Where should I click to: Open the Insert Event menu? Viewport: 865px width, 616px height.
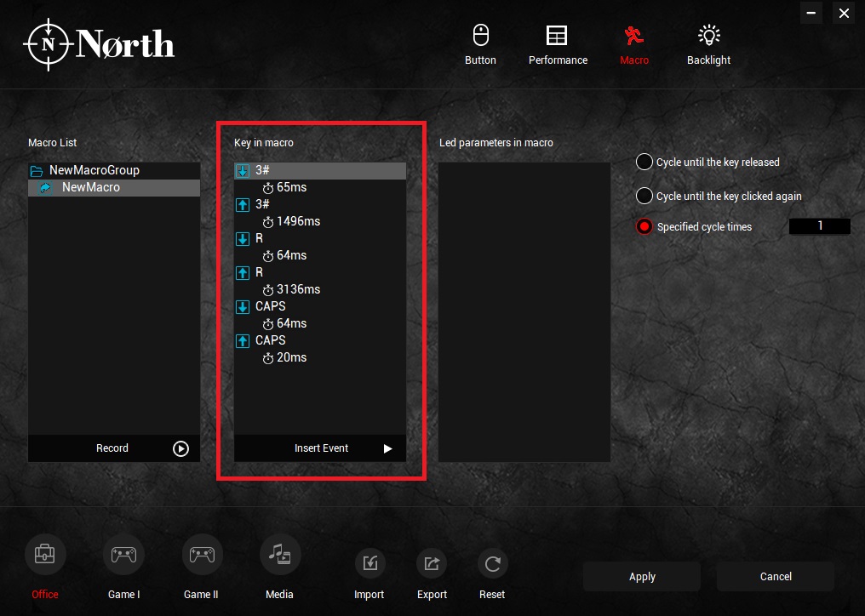320,448
